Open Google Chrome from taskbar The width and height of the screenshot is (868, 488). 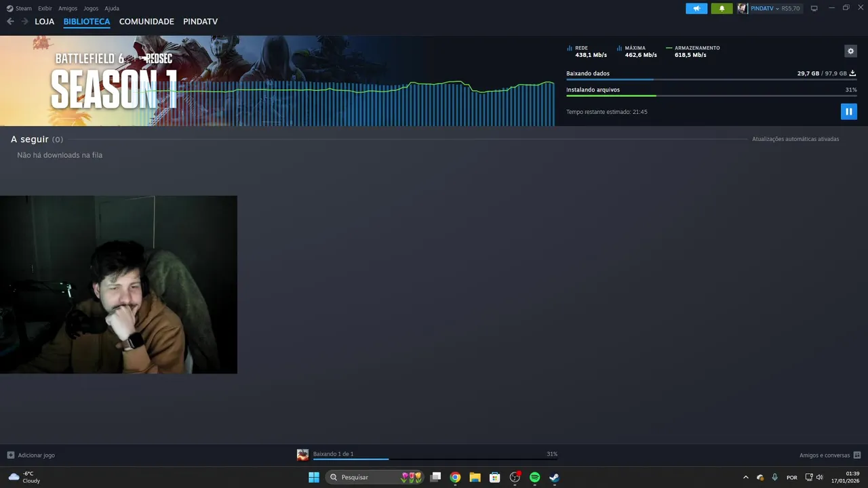click(455, 477)
